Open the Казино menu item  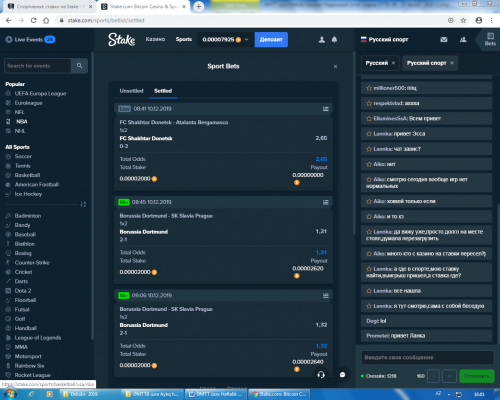pos(155,39)
